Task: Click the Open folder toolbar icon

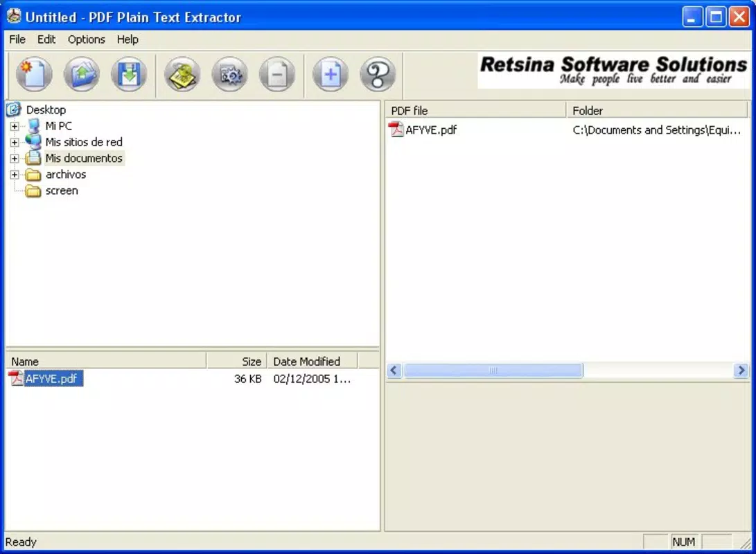Action: point(82,74)
